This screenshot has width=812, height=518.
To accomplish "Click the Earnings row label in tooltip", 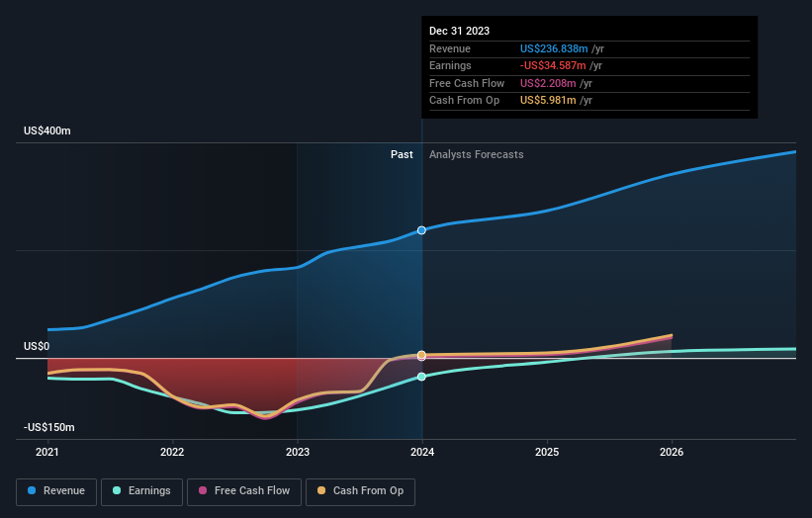I will pyautogui.click(x=450, y=65).
